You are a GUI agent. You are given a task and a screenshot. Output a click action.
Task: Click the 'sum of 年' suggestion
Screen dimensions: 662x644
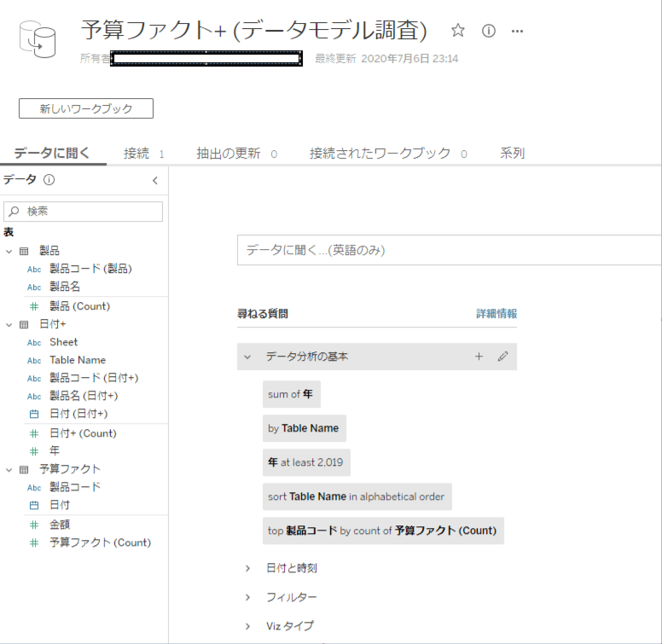tap(291, 394)
